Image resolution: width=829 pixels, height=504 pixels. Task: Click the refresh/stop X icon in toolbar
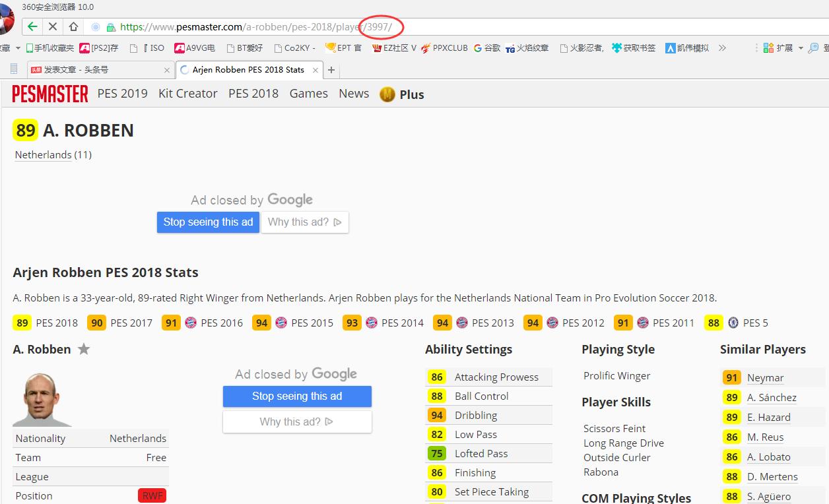[52, 28]
